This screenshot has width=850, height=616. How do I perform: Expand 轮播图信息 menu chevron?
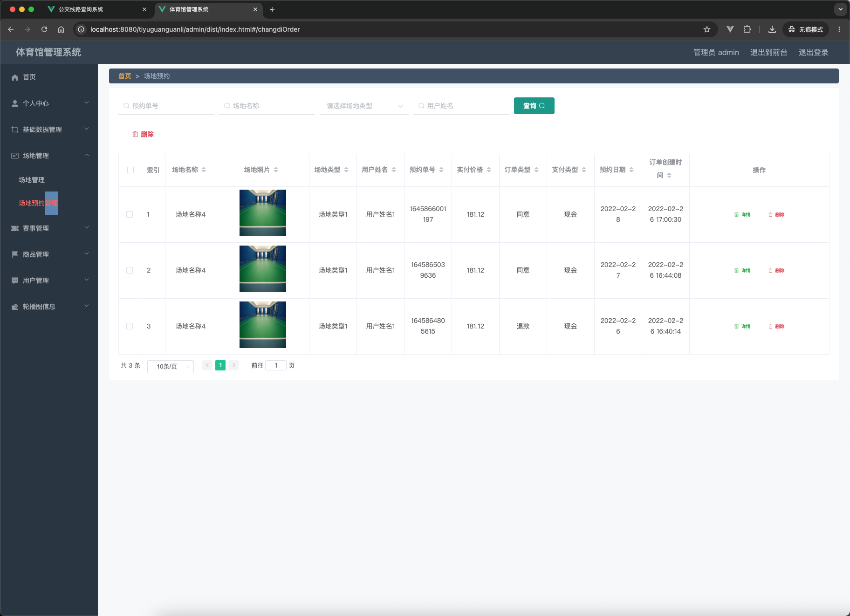point(87,306)
